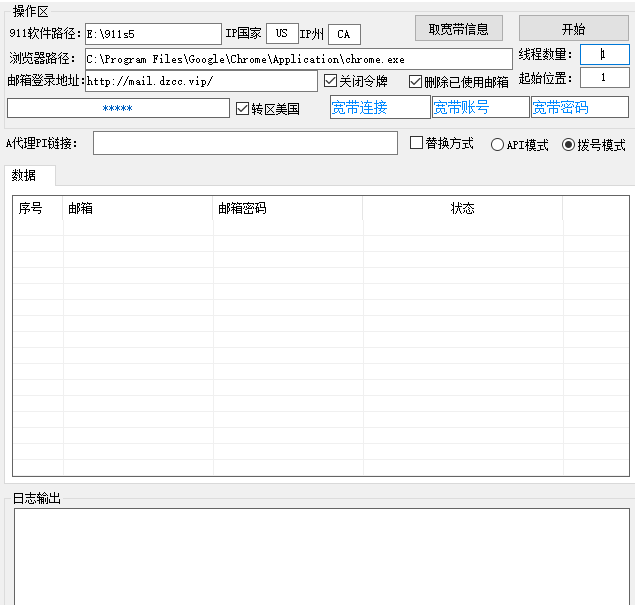This screenshot has width=635, height=605.
Task: Edit the 浏览器路径 chrome.exe field
Action: click(x=298, y=59)
